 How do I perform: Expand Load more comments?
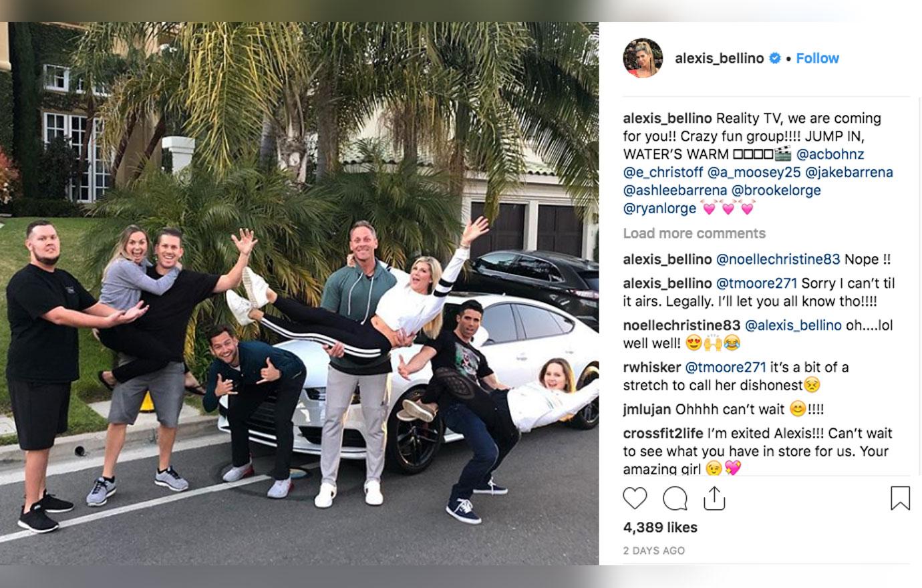tap(694, 233)
